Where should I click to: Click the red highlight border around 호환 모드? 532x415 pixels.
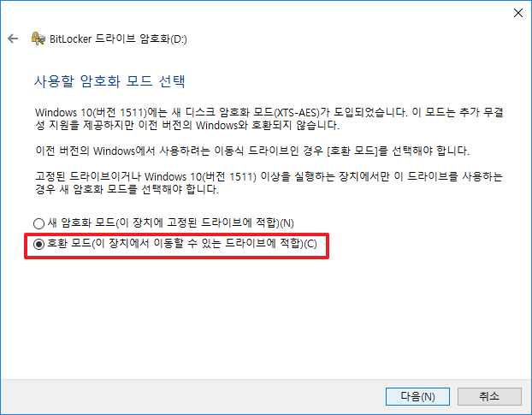[x=176, y=234]
